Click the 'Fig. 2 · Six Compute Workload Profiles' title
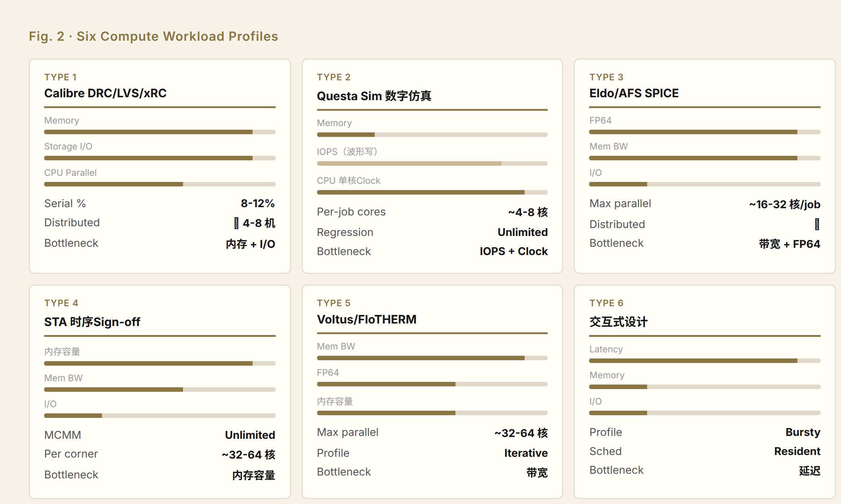The image size is (841, 504). pyautogui.click(x=153, y=36)
